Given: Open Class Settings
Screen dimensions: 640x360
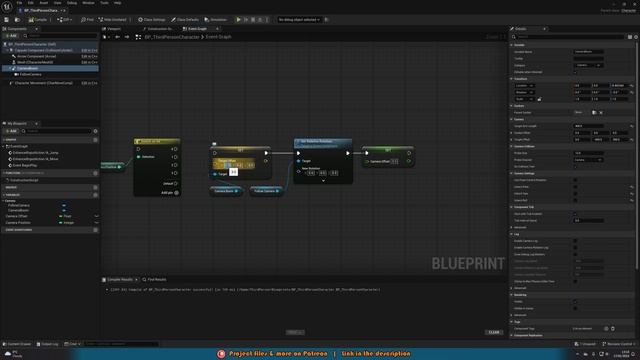Looking at the screenshot, I should 152,20.
